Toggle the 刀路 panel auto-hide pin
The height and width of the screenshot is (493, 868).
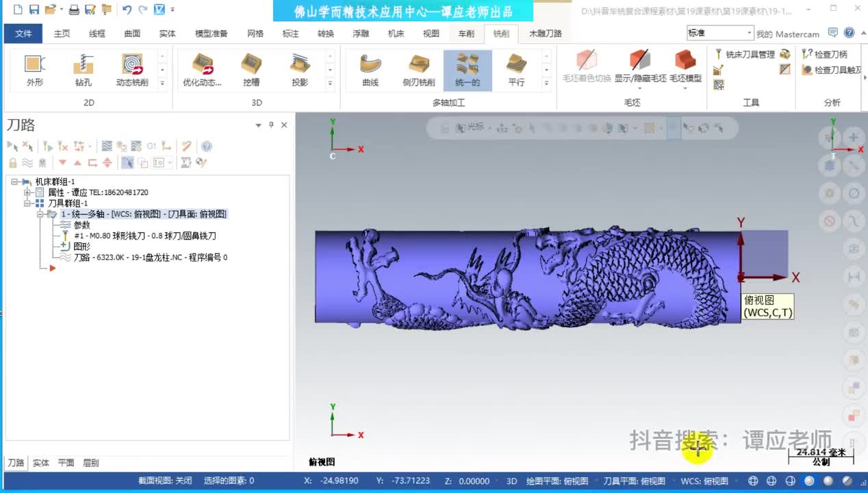click(271, 125)
